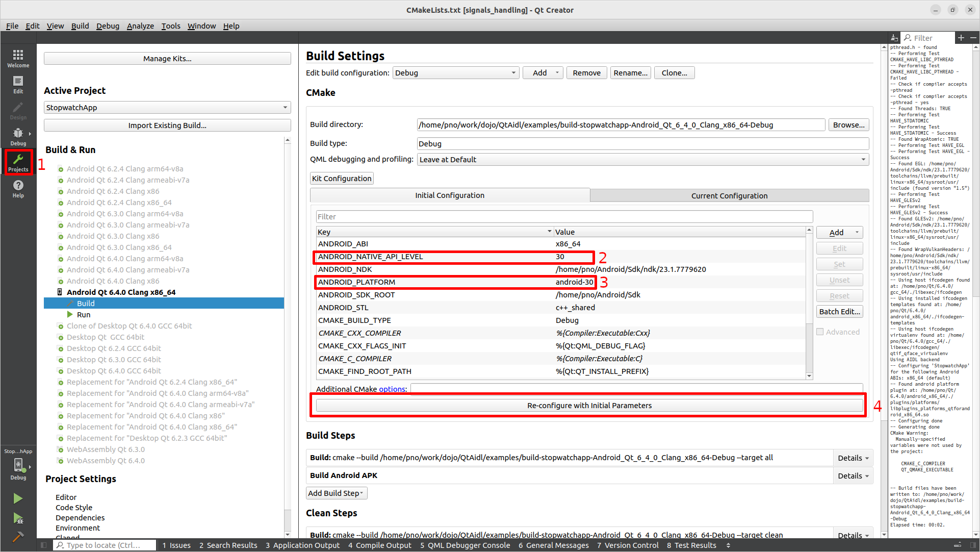Click the green Run button

pyautogui.click(x=18, y=498)
